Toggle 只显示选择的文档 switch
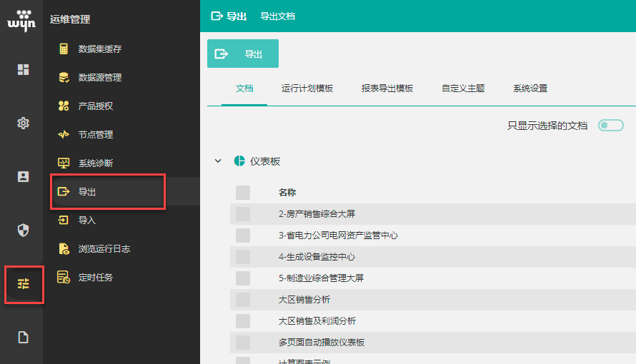The image size is (636, 364). point(610,126)
